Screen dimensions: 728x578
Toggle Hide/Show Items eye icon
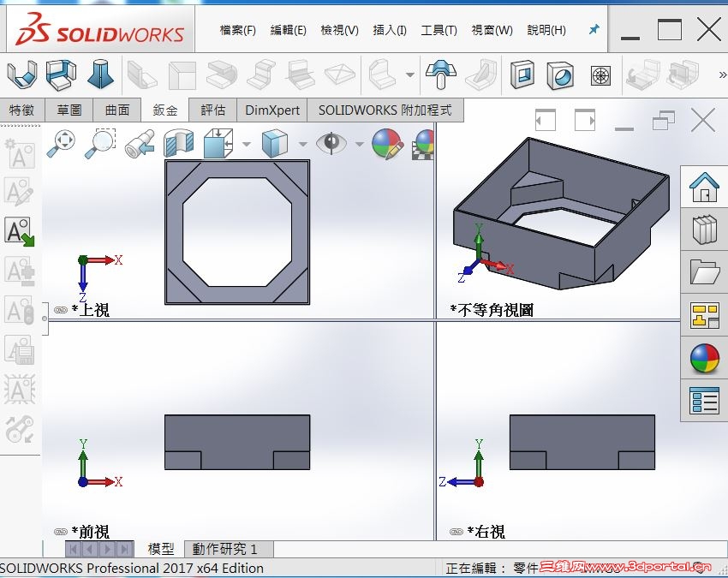[x=331, y=143]
